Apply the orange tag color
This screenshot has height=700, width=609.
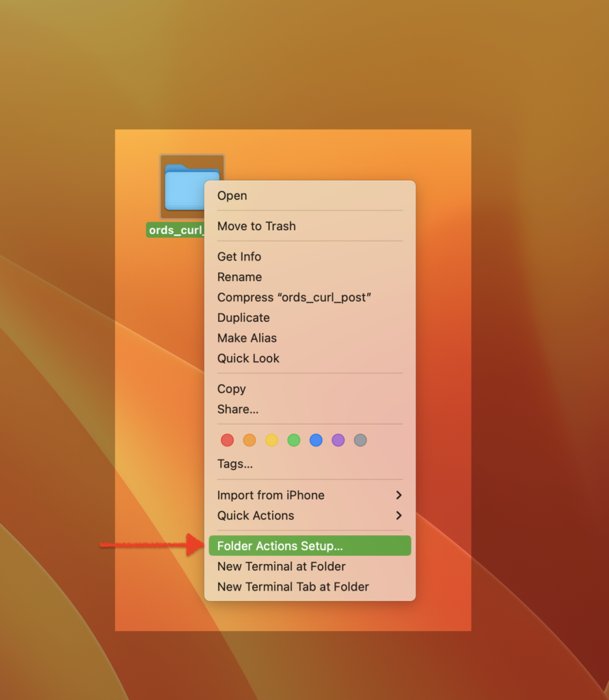249,440
